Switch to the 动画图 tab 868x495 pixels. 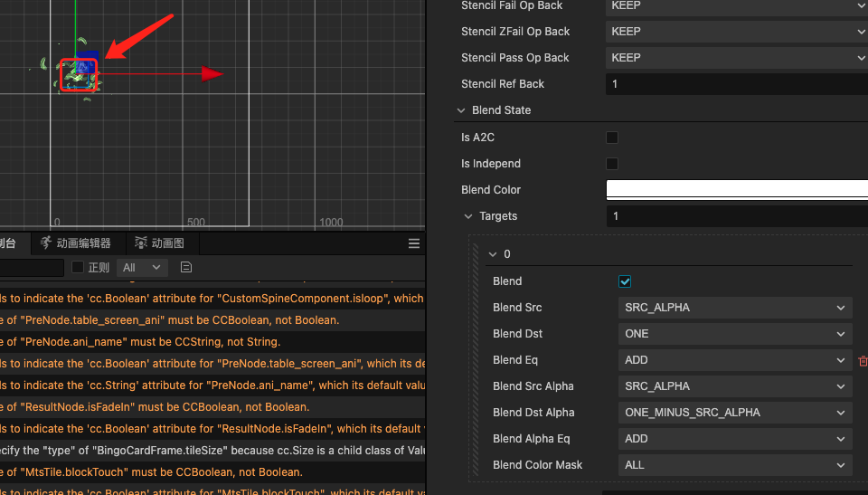163,243
